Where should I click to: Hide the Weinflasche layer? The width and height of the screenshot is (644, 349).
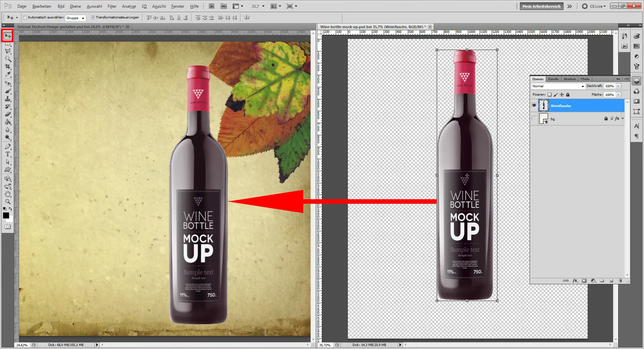click(x=534, y=106)
